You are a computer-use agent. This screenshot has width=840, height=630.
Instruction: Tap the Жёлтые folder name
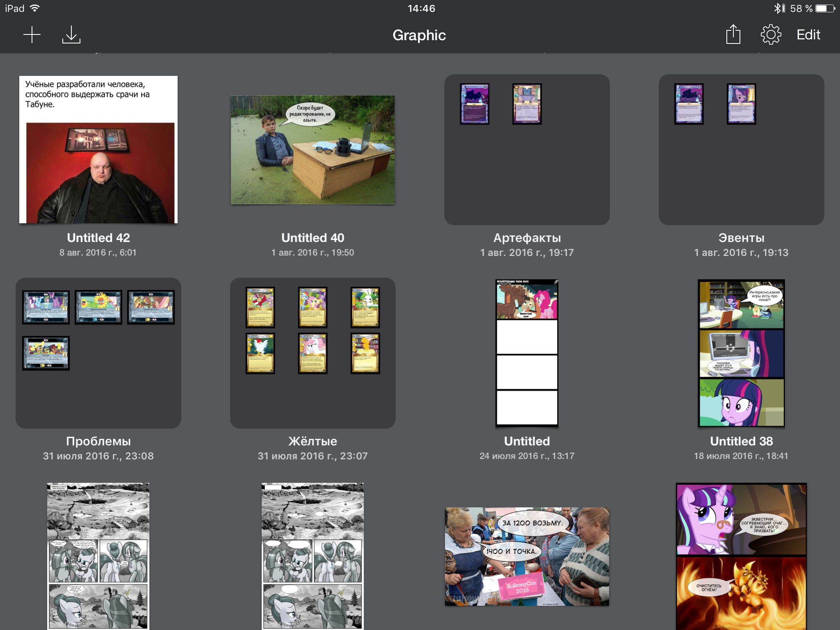click(x=313, y=441)
